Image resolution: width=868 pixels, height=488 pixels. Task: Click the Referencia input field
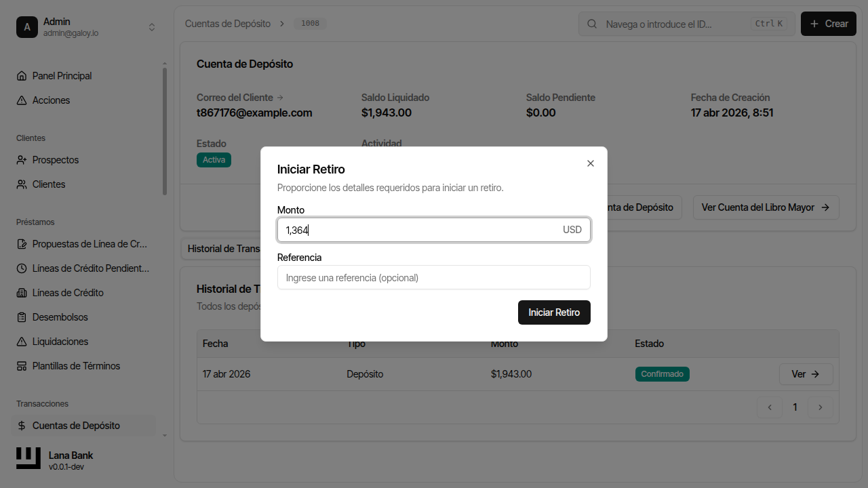(433, 277)
